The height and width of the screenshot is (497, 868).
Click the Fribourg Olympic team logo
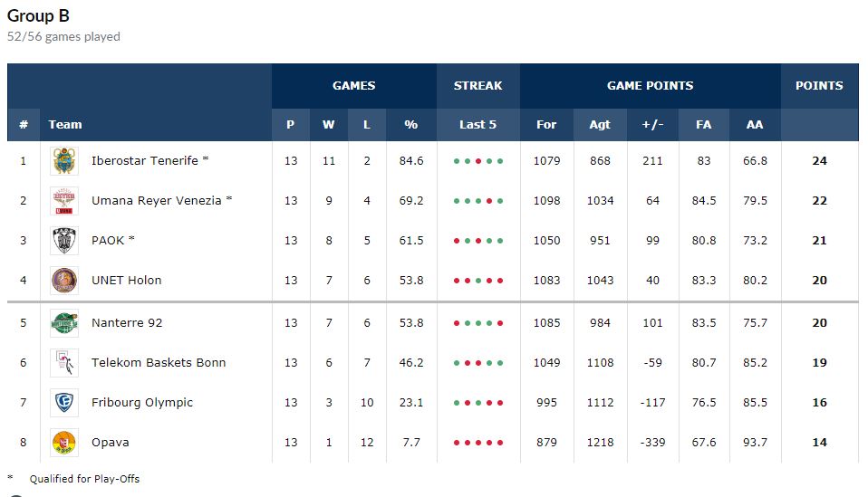pos(64,403)
